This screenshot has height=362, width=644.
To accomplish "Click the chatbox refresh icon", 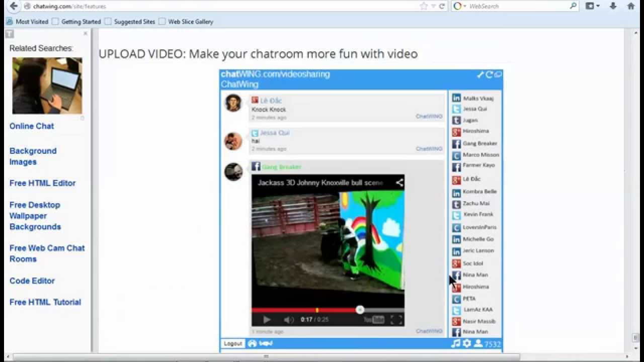I will click(489, 74).
